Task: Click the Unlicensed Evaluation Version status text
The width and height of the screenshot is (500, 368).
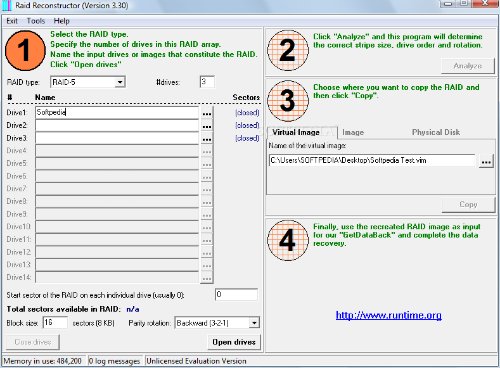Action: pyautogui.click(x=196, y=361)
